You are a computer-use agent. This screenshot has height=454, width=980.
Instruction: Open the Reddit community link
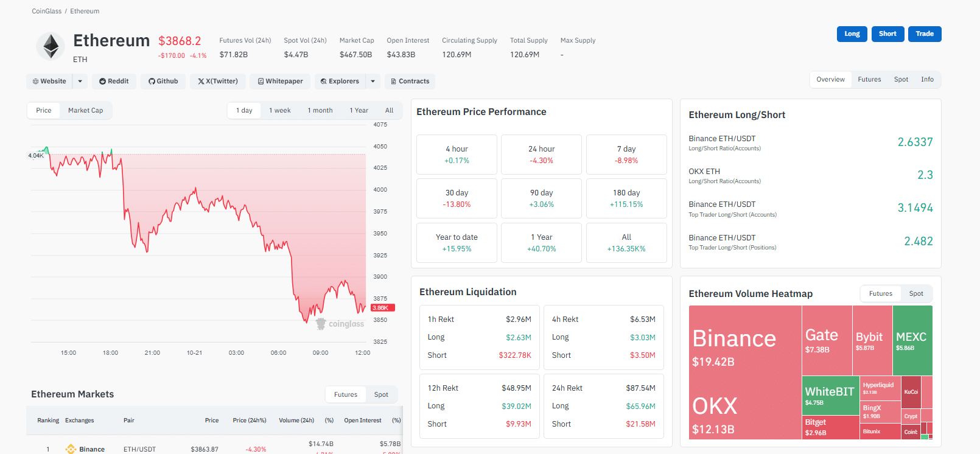coord(114,81)
